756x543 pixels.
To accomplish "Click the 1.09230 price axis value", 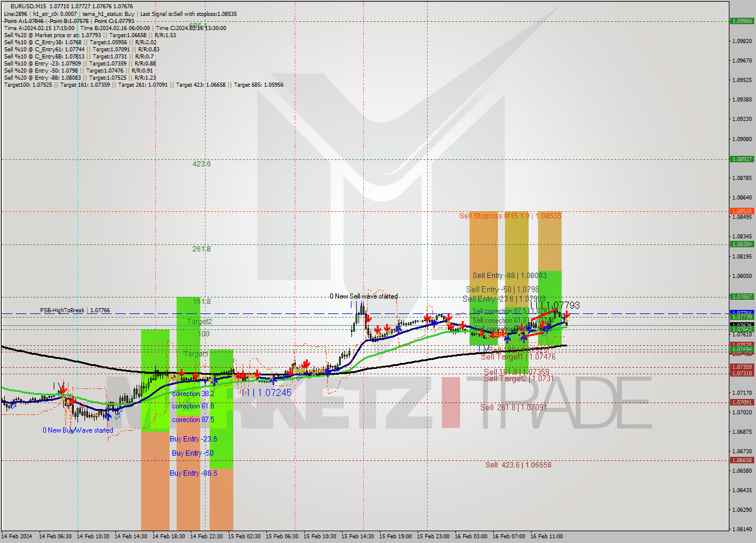I will tap(742, 119).
